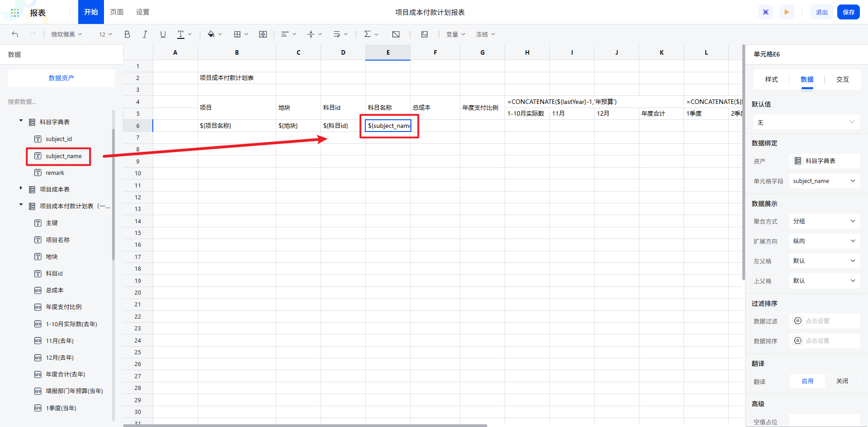Image resolution: width=868 pixels, height=427 pixels.
Task: Switch to the 开始 tab
Action: coord(91,12)
